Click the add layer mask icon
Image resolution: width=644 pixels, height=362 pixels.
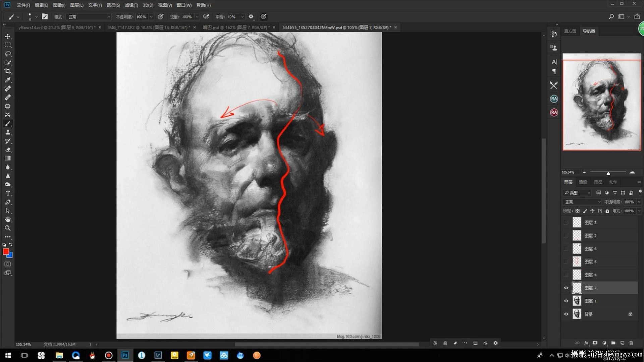tap(595, 343)
